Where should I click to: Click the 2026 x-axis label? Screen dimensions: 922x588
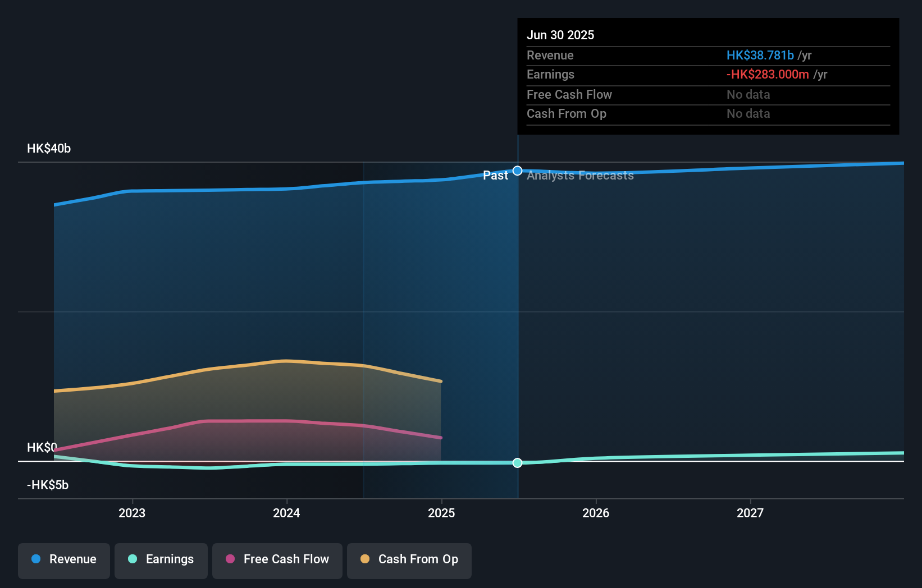(x=596, y=513)
